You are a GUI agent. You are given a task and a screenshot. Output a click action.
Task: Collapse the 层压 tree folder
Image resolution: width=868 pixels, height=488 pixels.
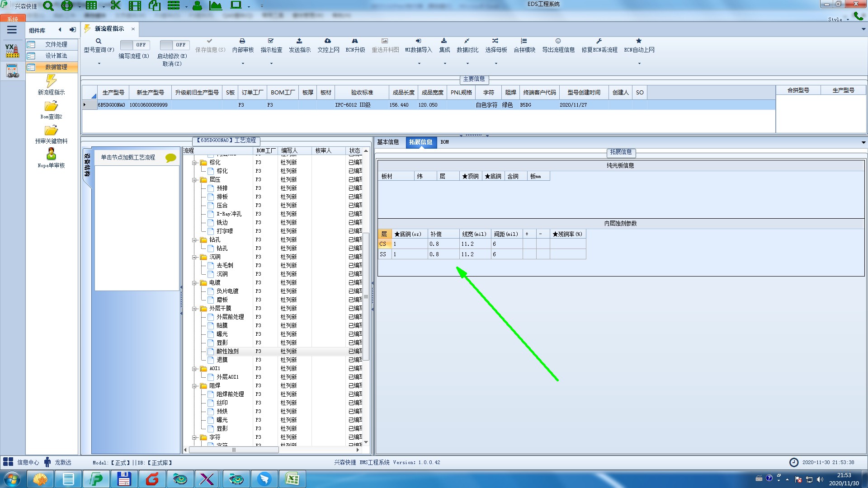(x=194, y=180)
